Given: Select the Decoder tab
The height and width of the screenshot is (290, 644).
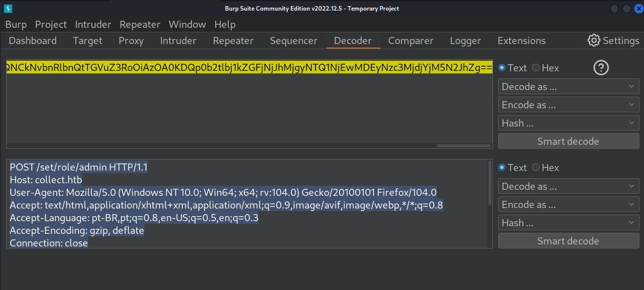Looking at the screenshot, I should (x=353, y=40).
